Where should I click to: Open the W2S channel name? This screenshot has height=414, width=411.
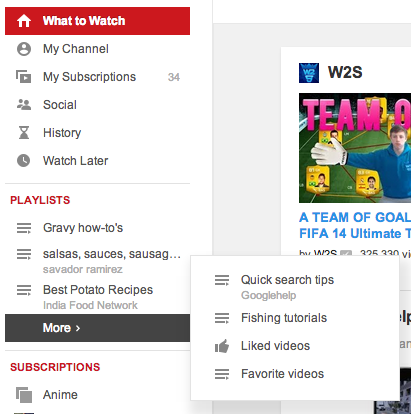click(345, 72)
